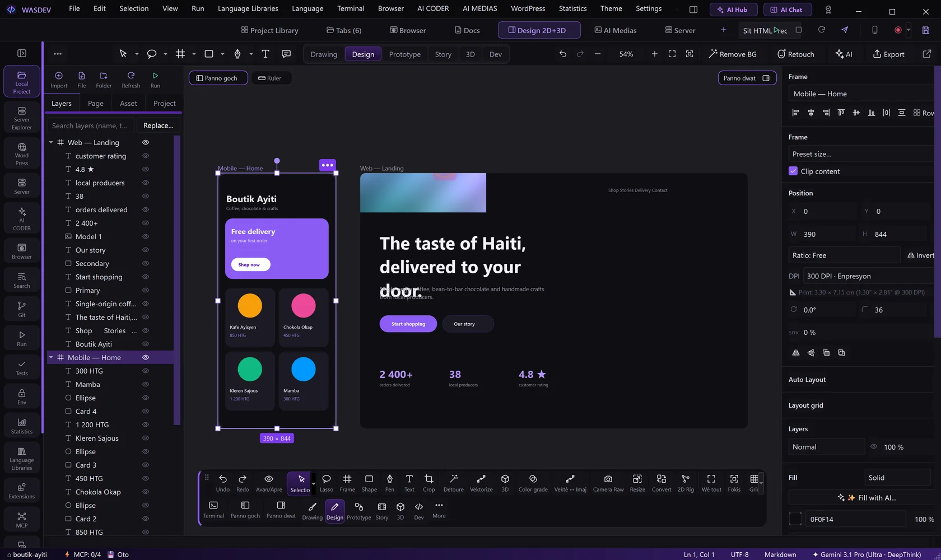
Task: Open the Ratio: Free dropdown
Action: click(844, 255)
